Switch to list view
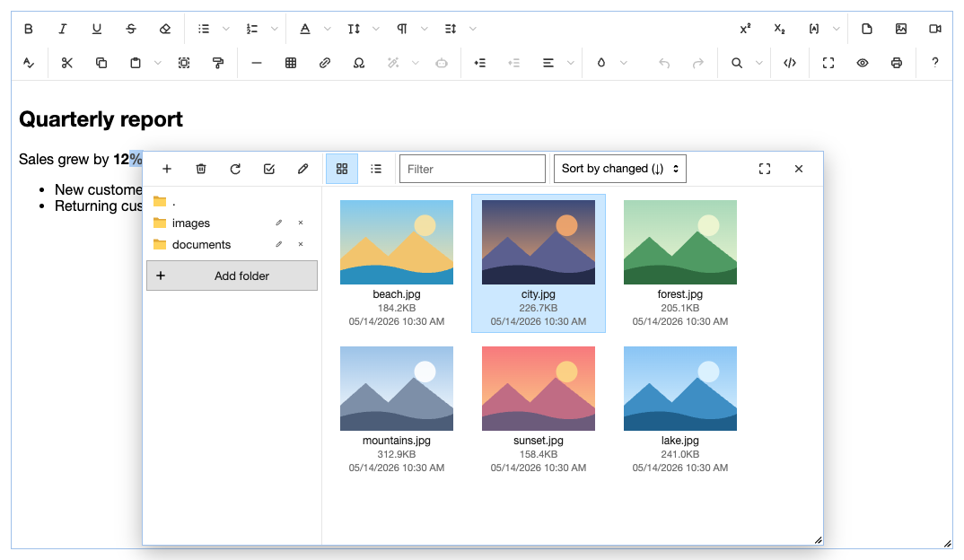Screen dimensions: 964x560 coord(376,169)
